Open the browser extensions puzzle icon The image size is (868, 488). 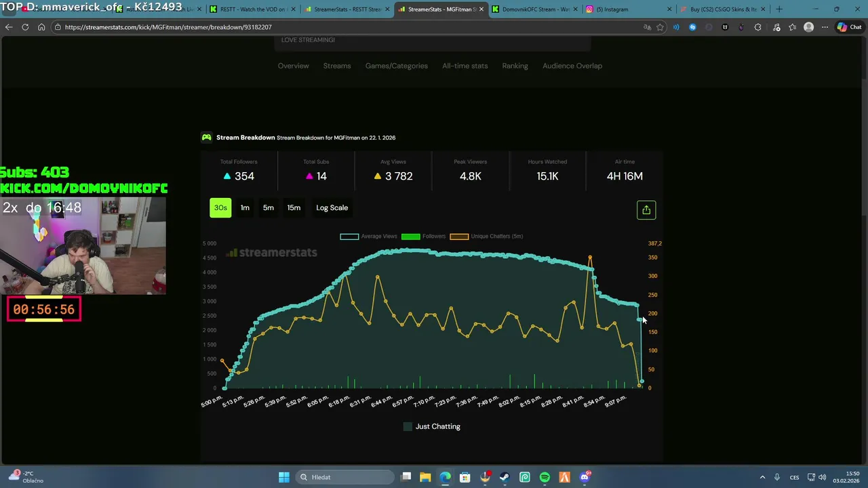click(757, 27)
